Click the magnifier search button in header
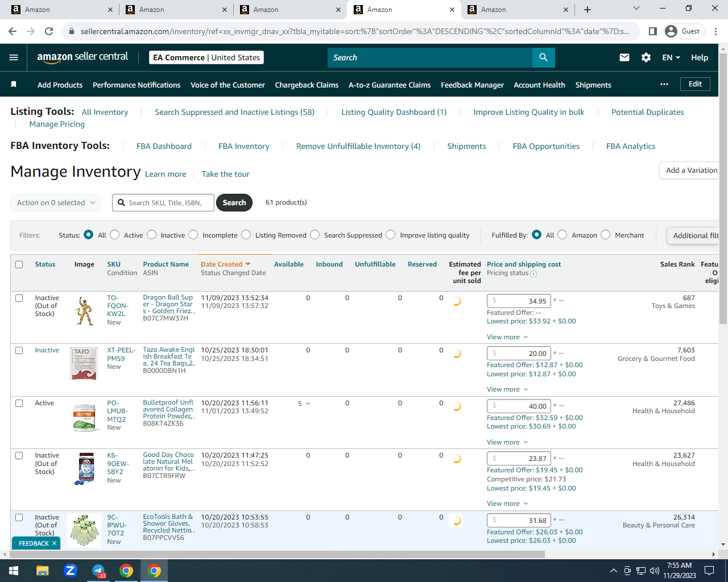Viewport: 728px width, 582px height. coord(543,57)
